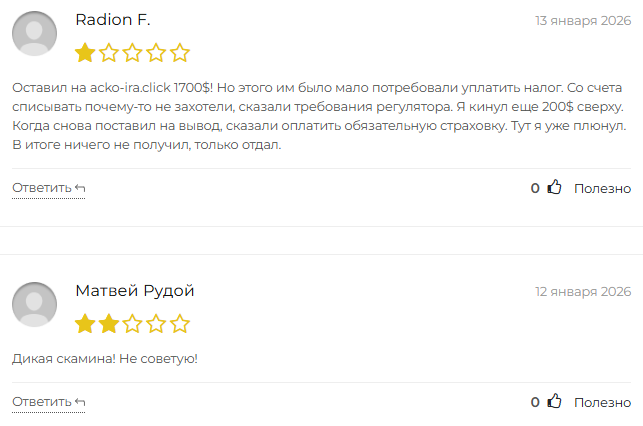Click Radion F.'s avatar icon
This screenshot has width=643, height=426.
pos(34,33)
